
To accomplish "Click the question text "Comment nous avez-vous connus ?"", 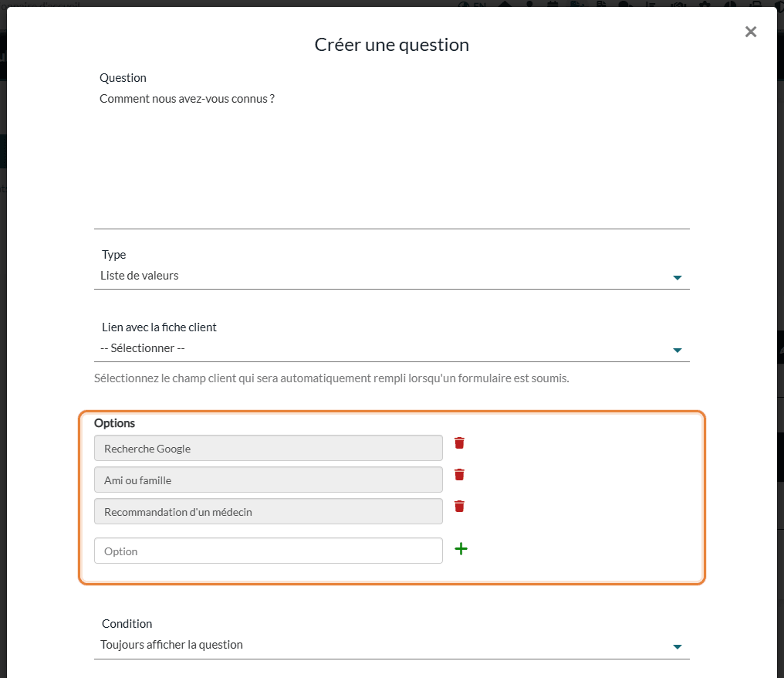I will click(x=187, y=99).
